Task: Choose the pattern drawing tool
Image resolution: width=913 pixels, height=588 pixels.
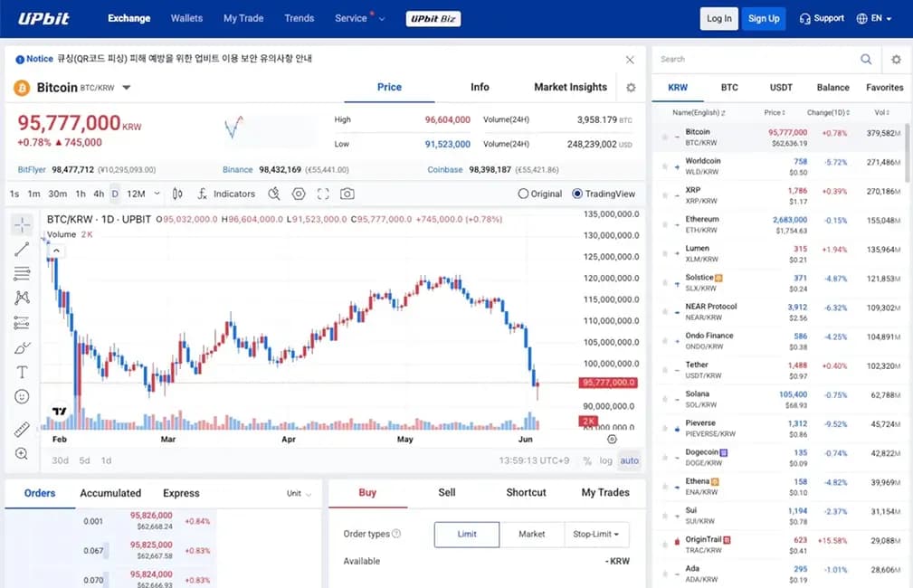Action: pos(22,298)
